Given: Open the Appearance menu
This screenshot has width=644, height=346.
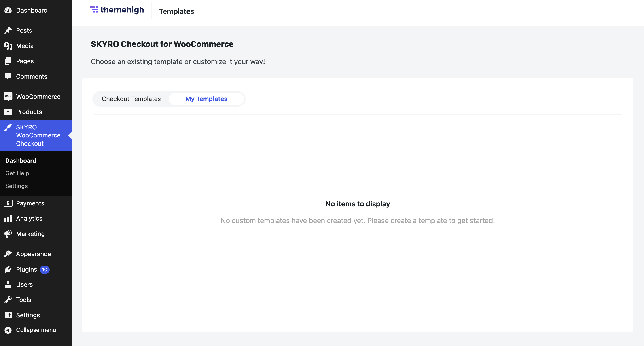Looking at the screenshot, I should pyautogui.click(x=36, y=254).
